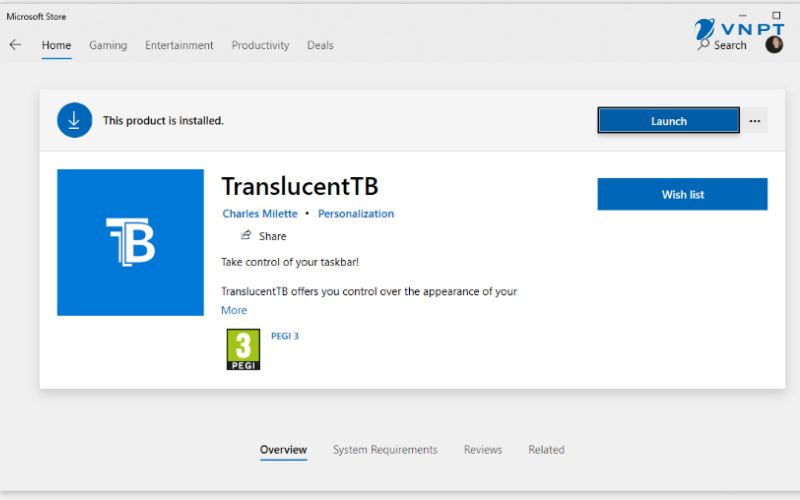Select the Productivity tab

coord(260,45)
